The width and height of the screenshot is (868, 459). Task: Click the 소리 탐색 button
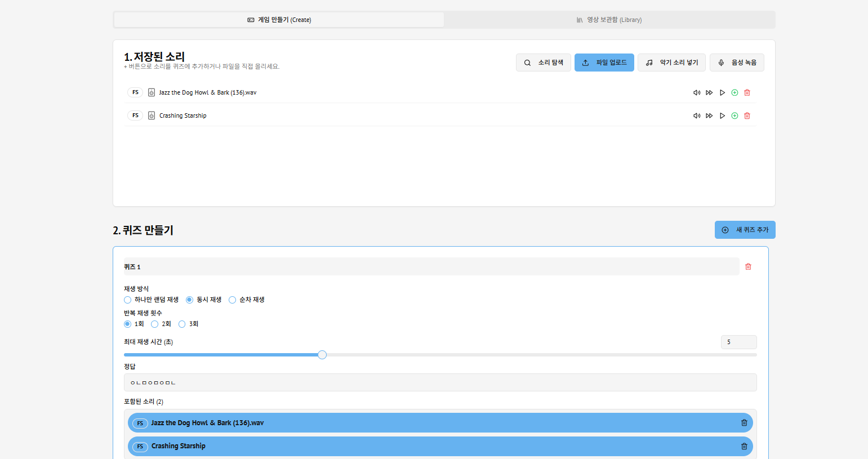543,63
